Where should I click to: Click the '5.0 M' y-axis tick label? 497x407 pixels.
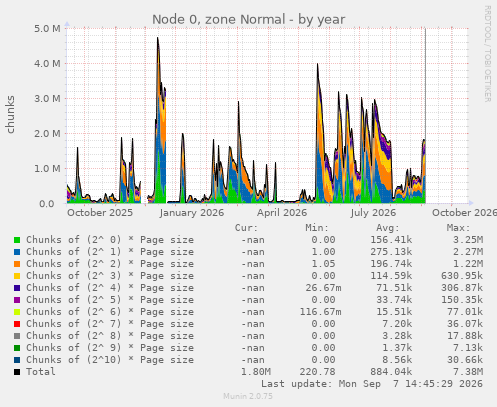tap(47, 29)
